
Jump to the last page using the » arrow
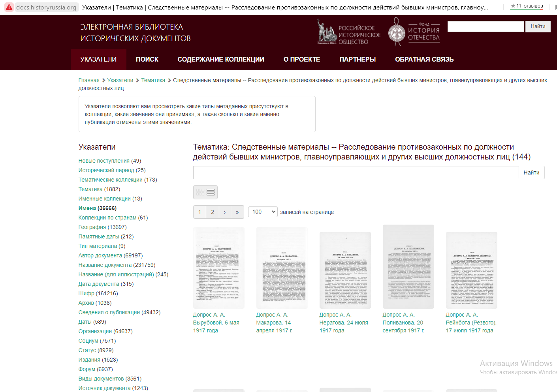237,212
